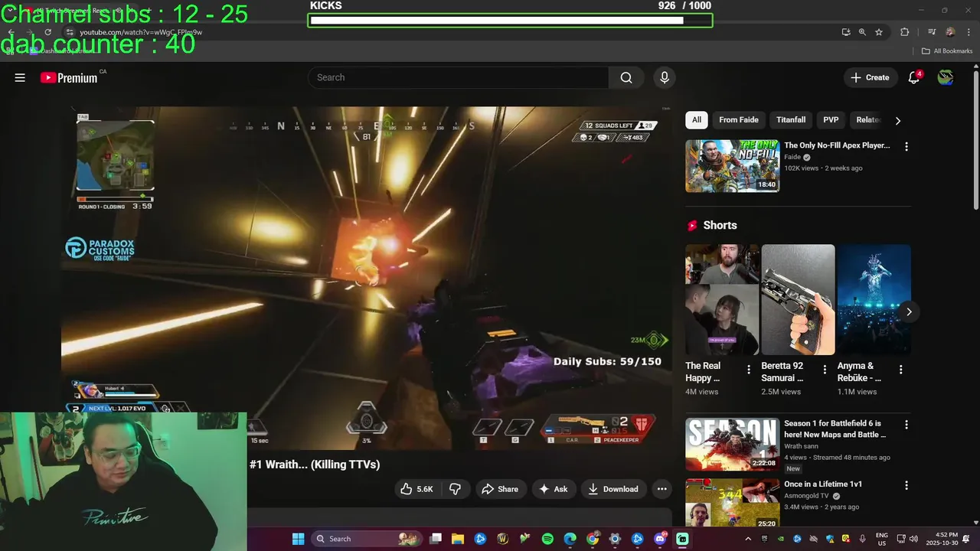Screen dimensions: 980x551
Task: Open the Windows notification bell in tray
Action: 966,539
